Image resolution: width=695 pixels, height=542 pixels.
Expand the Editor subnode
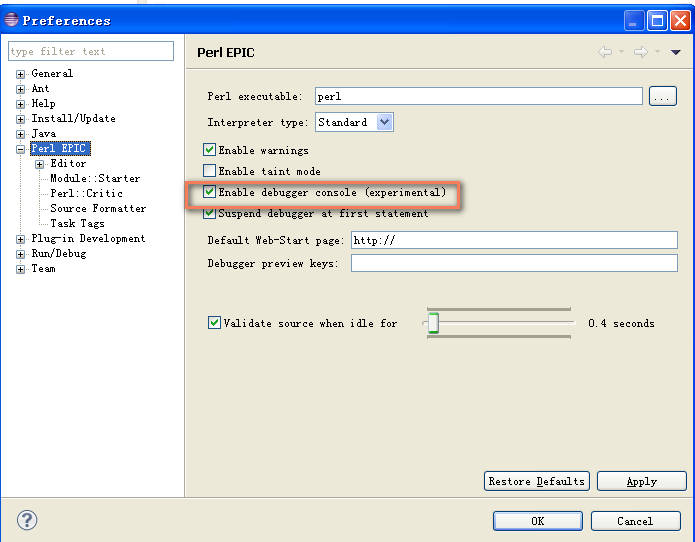click(x=39, y=164)
